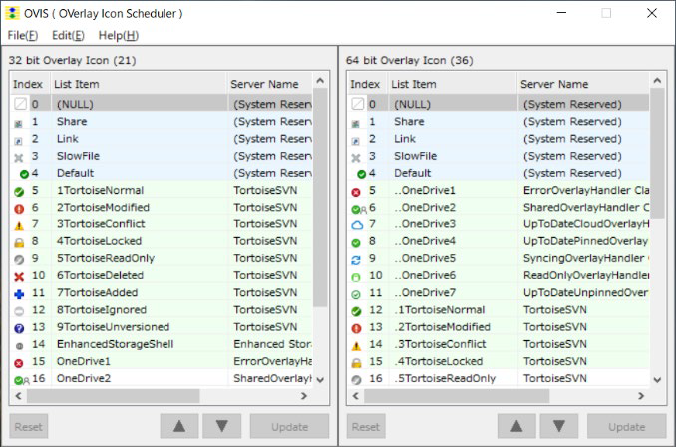This screenshot has width=676, height=447.
Task: Click Reset under the 64 bit list
Action: pyautogui.click(x=366, y=426)
